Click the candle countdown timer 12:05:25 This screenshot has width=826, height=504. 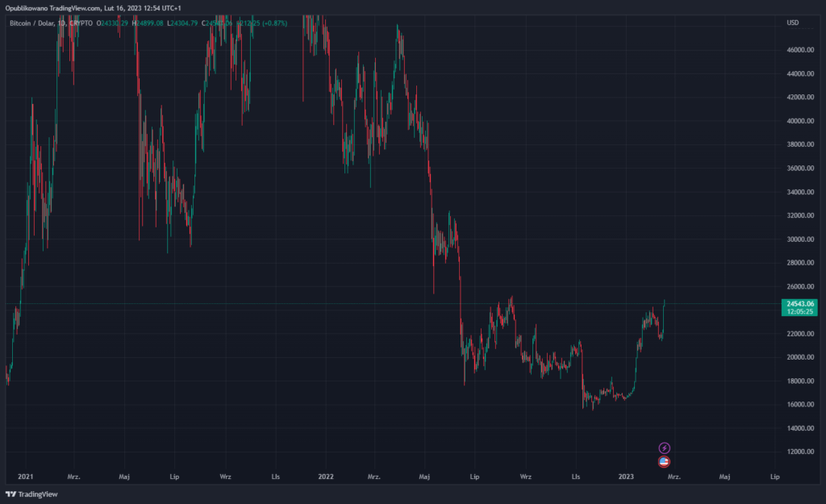pyautogui.click(x=798, y=311)
